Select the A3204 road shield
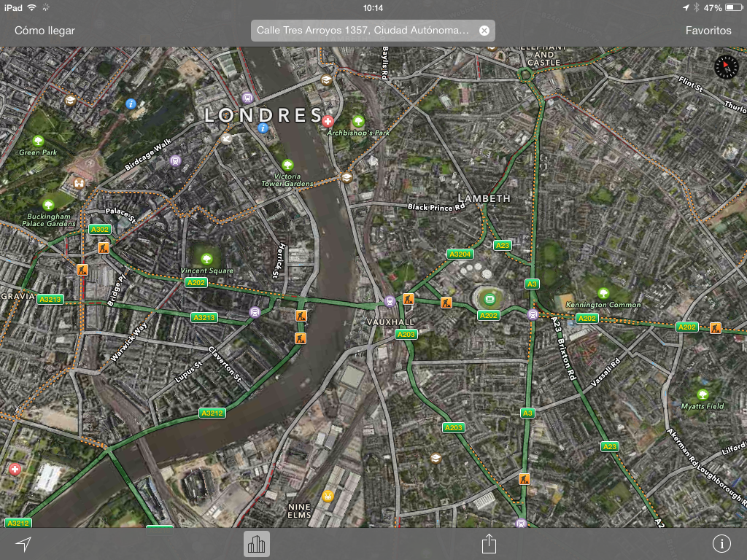 tap(460, 254)
